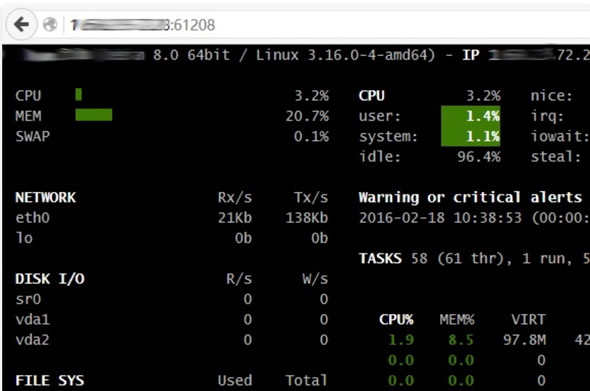Click the Rx/s column header

coord(235,197)
